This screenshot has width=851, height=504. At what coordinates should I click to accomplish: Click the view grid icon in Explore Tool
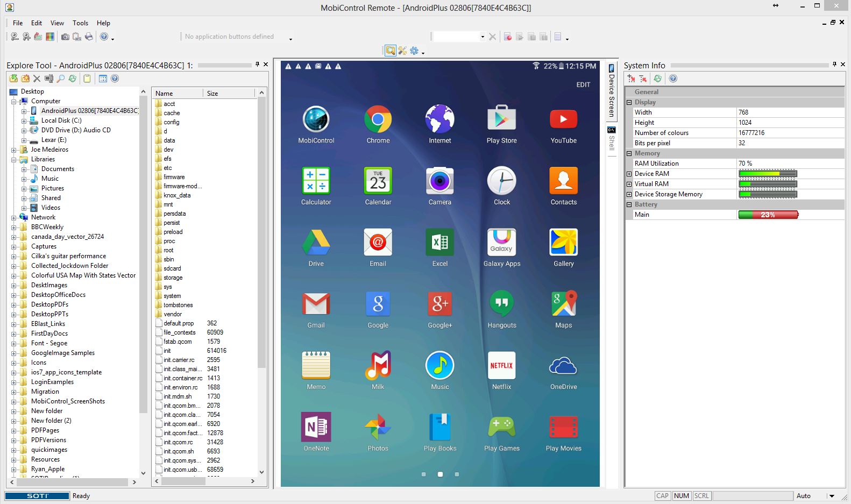[103, 79]
